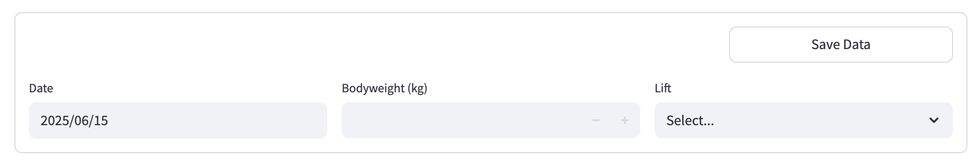
Task: Click the Lift label text
Action: pos(663,88)
